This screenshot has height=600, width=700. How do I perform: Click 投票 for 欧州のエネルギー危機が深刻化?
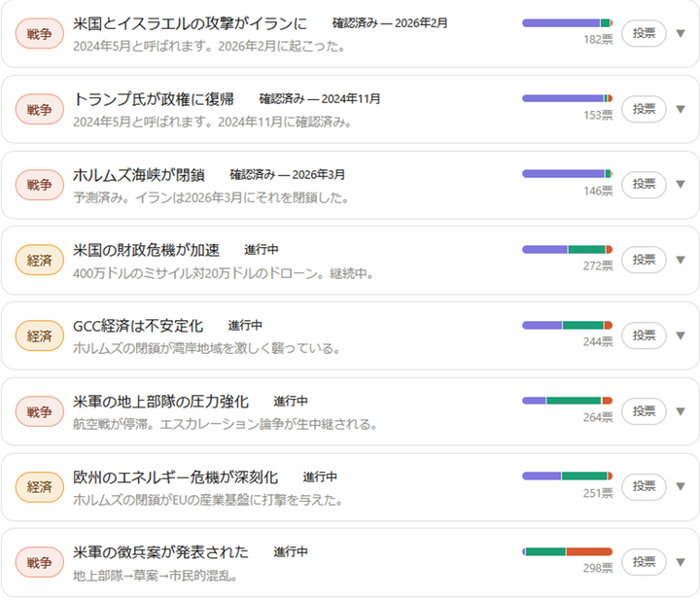[x=644, y=486]
